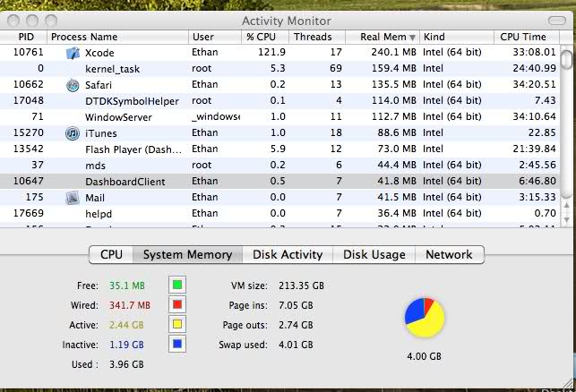Click the 4.00 GB total label

tap(424, 356)
